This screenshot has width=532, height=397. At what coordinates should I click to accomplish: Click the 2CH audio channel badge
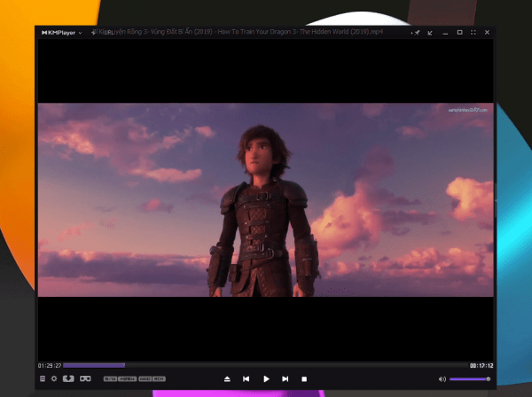(159, 379)
